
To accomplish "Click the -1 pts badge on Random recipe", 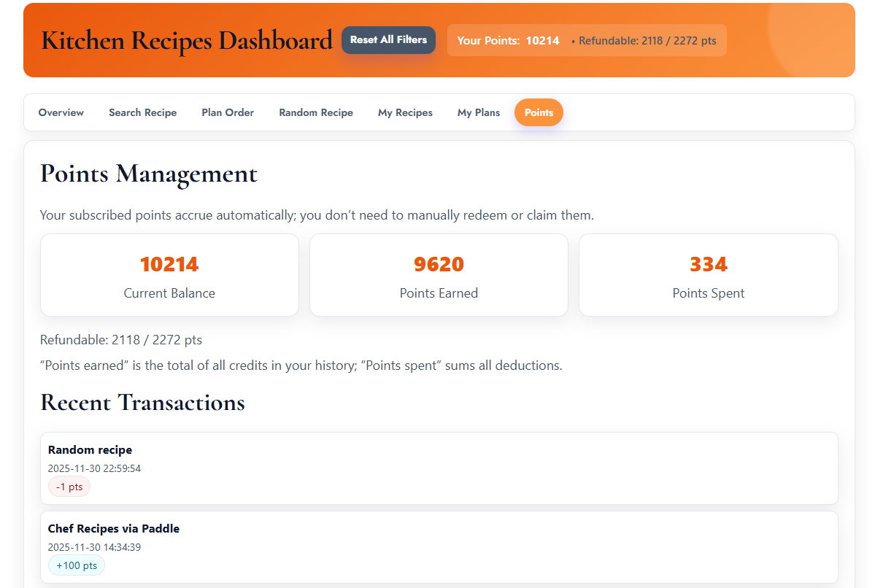I will click(x=69, y=487).
